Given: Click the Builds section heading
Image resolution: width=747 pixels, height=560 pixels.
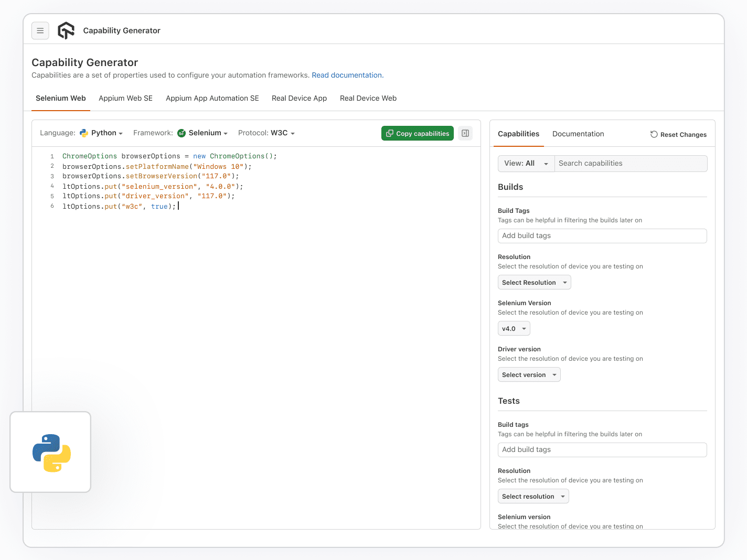Looking at the screenshot, I should point(510,187).
